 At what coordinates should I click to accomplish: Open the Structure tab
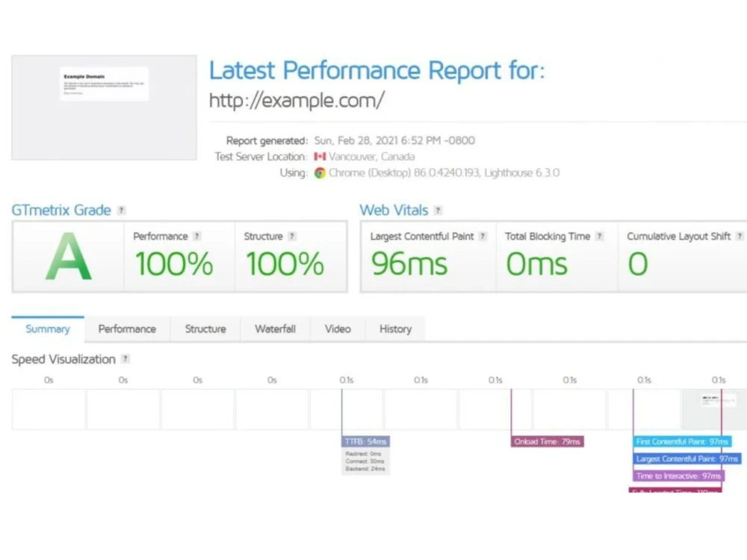205,329
